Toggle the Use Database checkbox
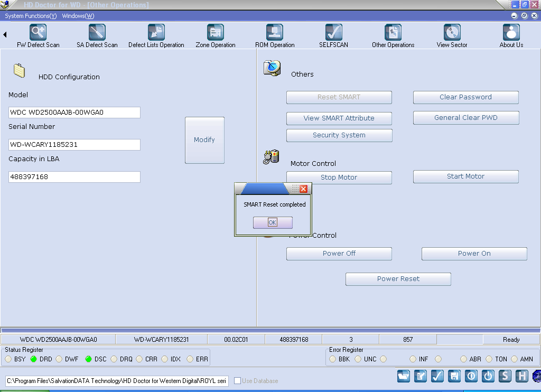 237,380
